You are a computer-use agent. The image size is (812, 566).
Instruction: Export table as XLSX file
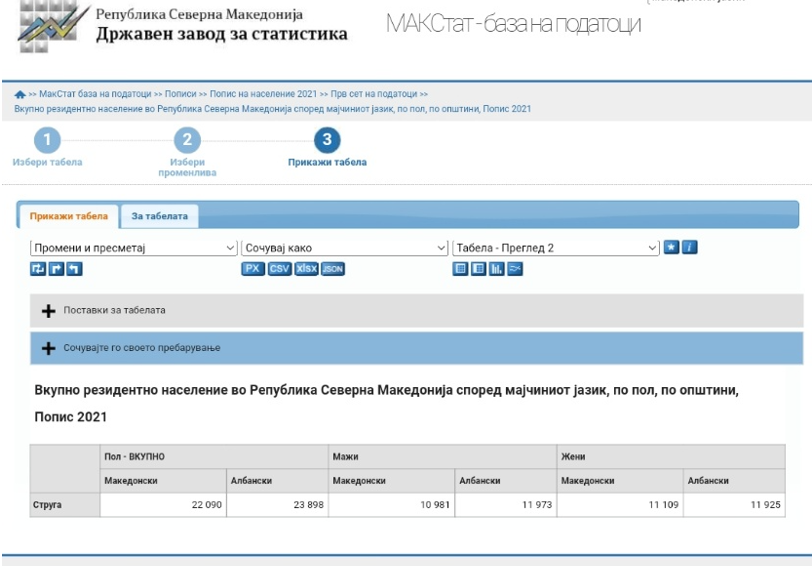point(306,269)
